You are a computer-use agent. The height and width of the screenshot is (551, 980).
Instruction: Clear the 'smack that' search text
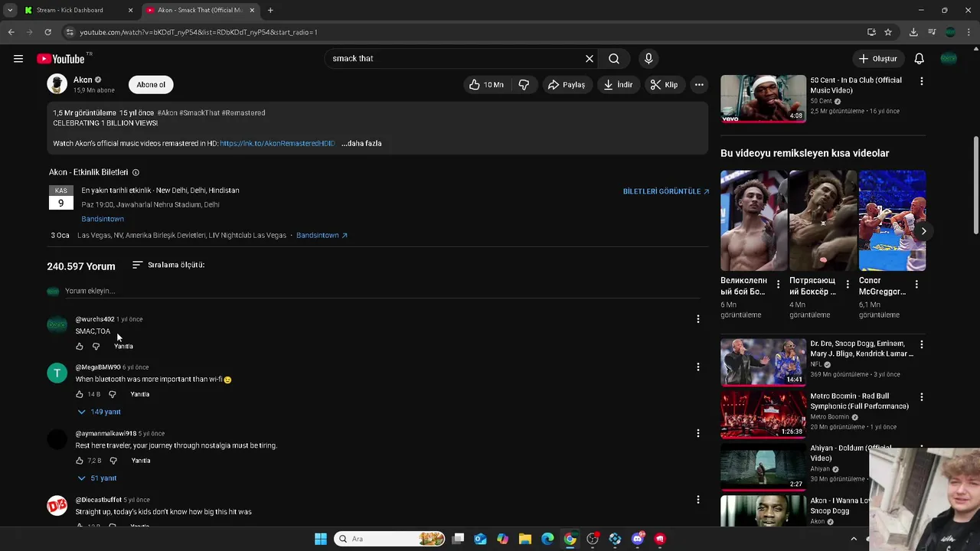pos(590,58)
